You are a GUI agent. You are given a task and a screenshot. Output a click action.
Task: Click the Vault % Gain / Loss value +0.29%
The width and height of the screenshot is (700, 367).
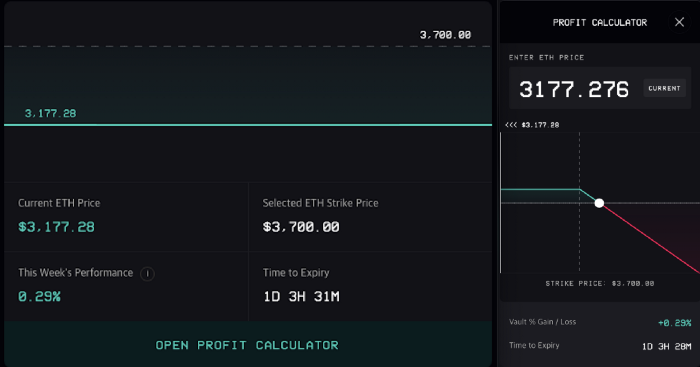point(675,322)
